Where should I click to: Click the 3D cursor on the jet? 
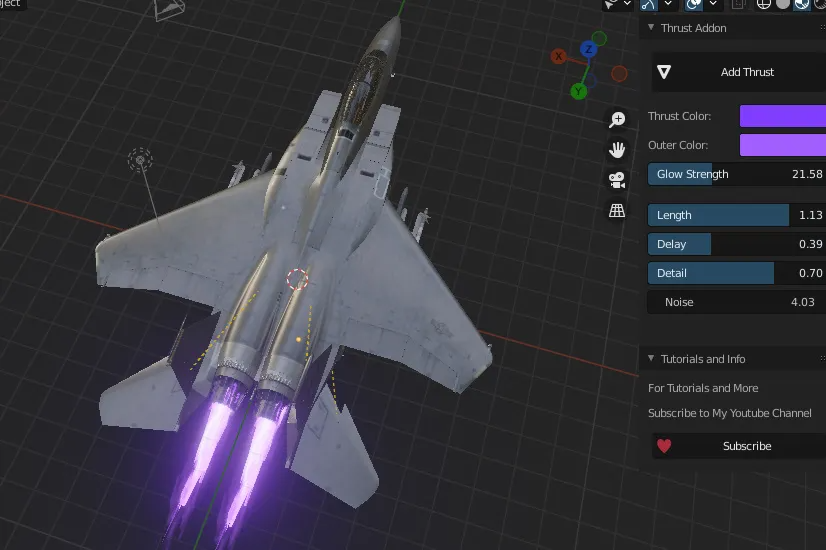point(297,279)
